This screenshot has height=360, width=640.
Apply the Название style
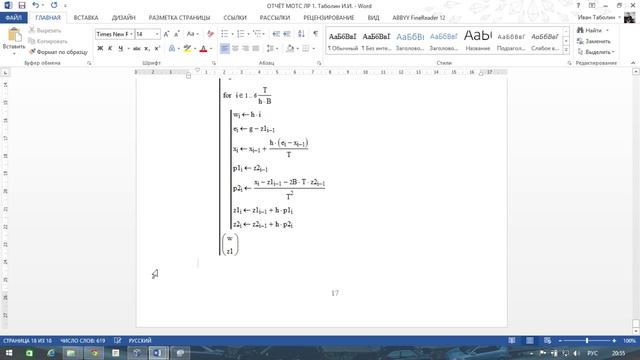coord(478,41)
